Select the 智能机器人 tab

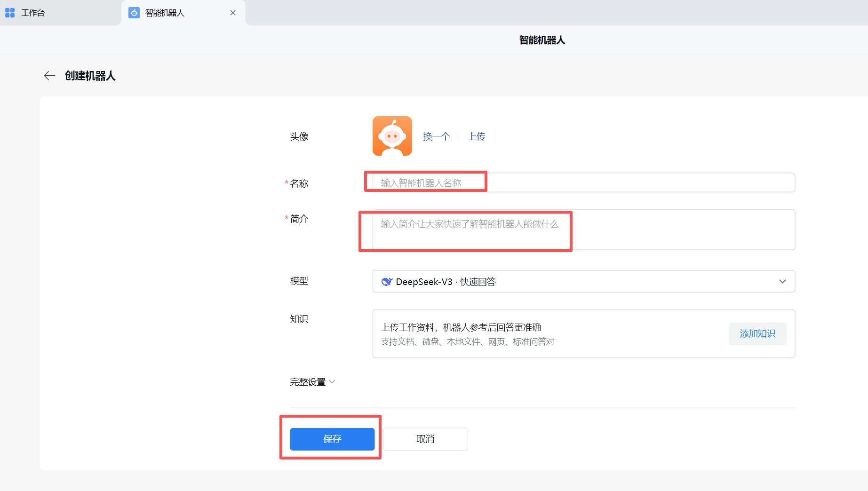point(165,13)
